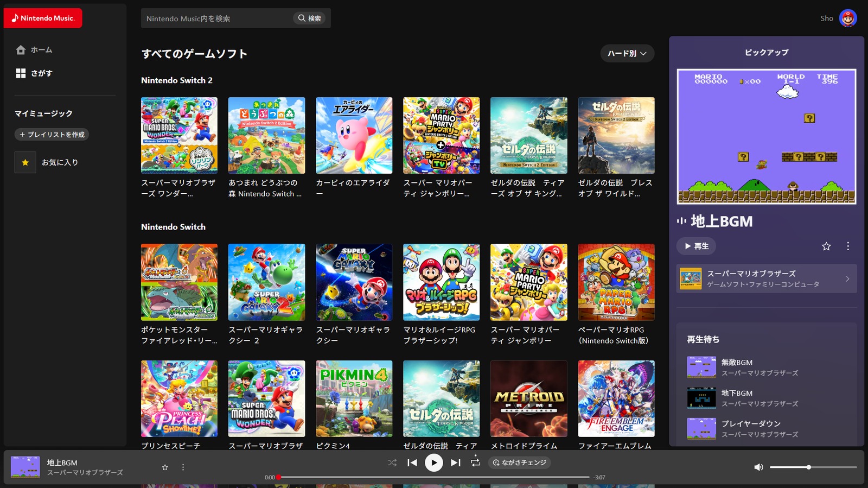This screenshot has height=488, width=868.
Task: Open player bar more options menu
Action: point(183,467)
